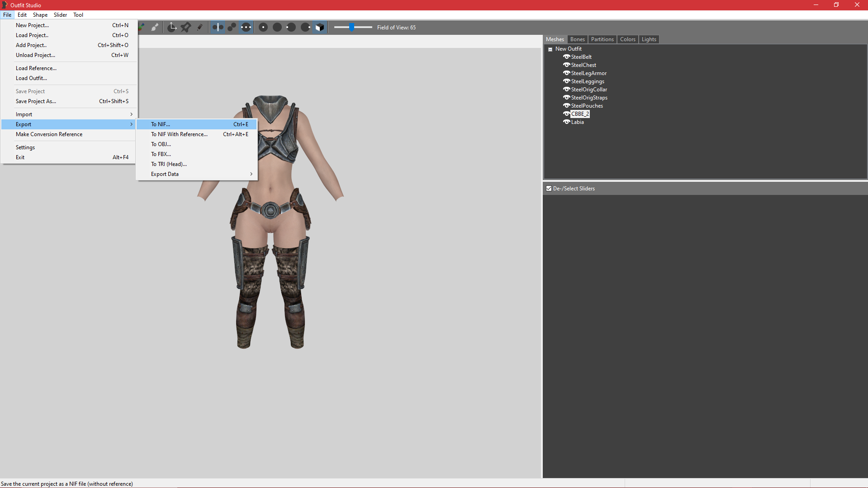The height and width of the screenshot is (488, 868).
Task: Toggle Global Brush Collision icon
Action: [x=246, y=28]
